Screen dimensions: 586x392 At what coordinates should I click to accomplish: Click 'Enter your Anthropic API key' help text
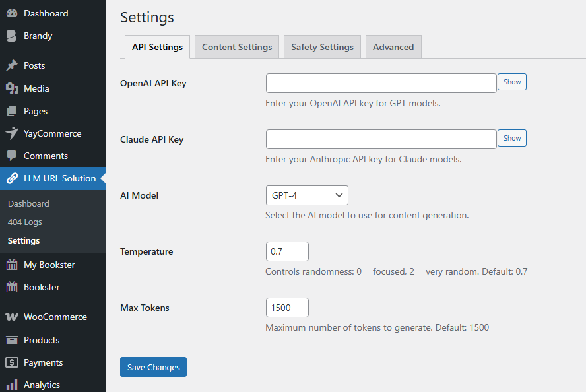pos(363,159)
